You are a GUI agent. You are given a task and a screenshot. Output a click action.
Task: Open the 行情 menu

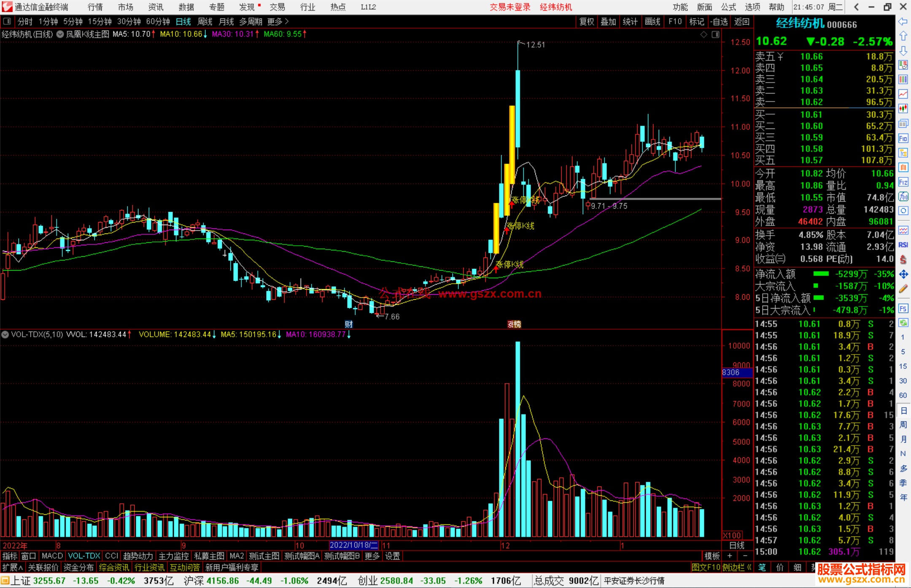(95, 7)
